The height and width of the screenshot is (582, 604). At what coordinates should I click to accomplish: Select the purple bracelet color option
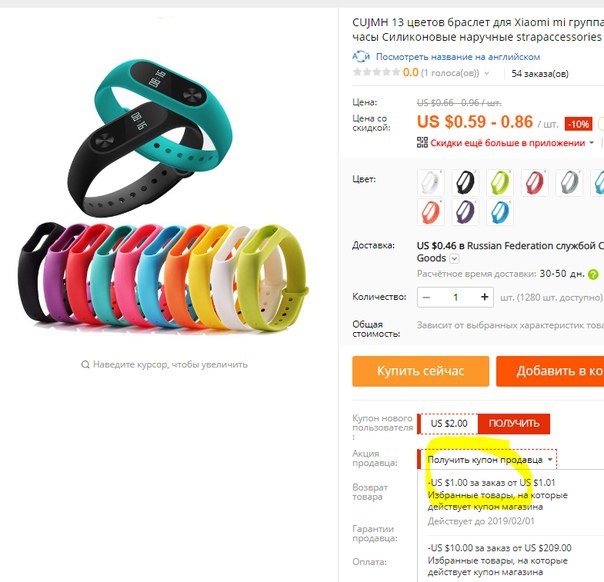[x=465, y=212]
